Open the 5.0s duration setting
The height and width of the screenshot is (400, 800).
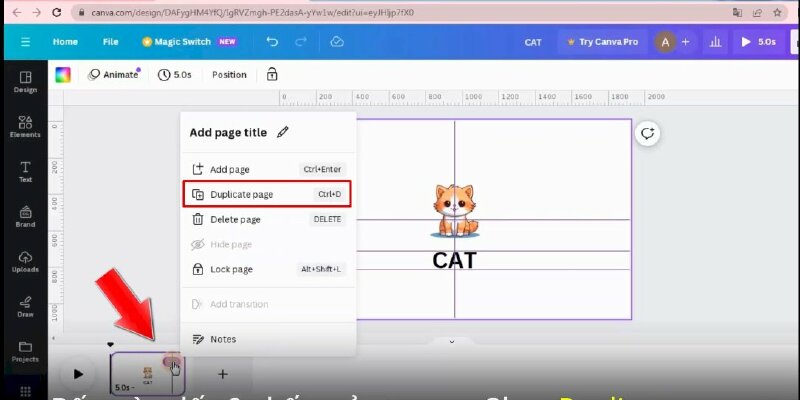(x=175, y=74)
